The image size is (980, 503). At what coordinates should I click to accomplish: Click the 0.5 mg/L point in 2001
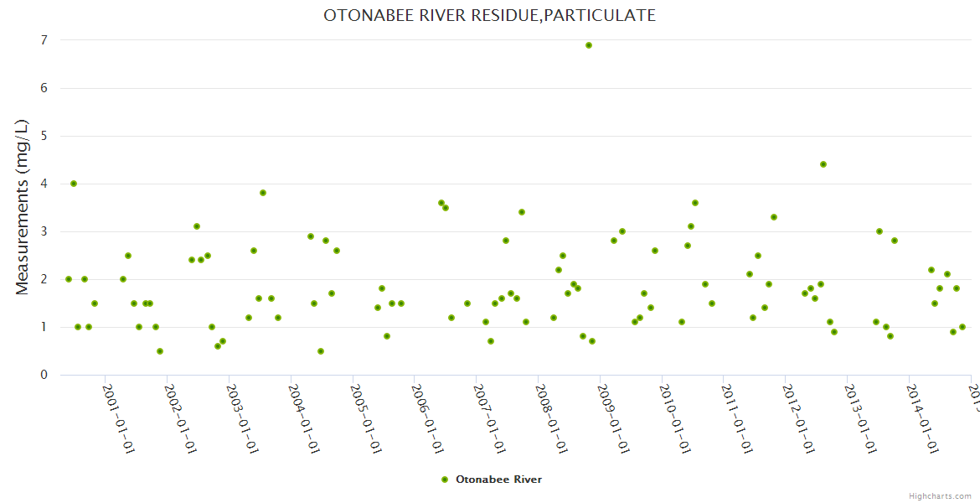click(x=160, y=351)
